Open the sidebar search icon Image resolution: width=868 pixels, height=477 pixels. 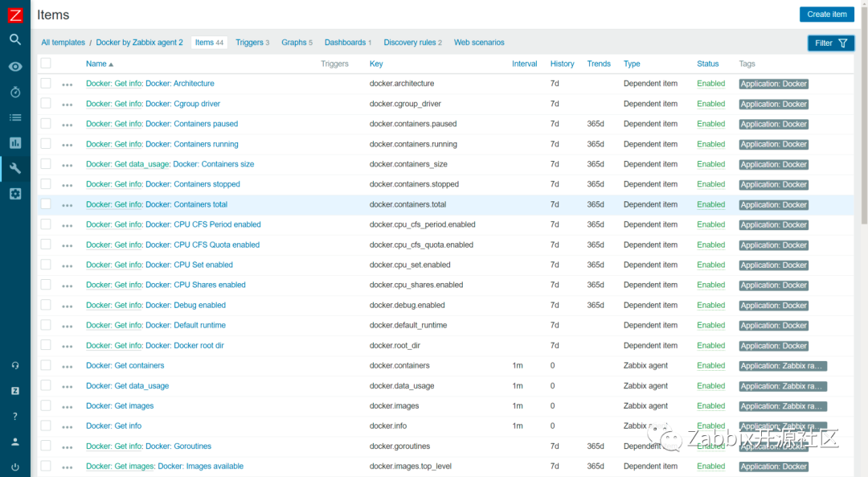(15, 39)
